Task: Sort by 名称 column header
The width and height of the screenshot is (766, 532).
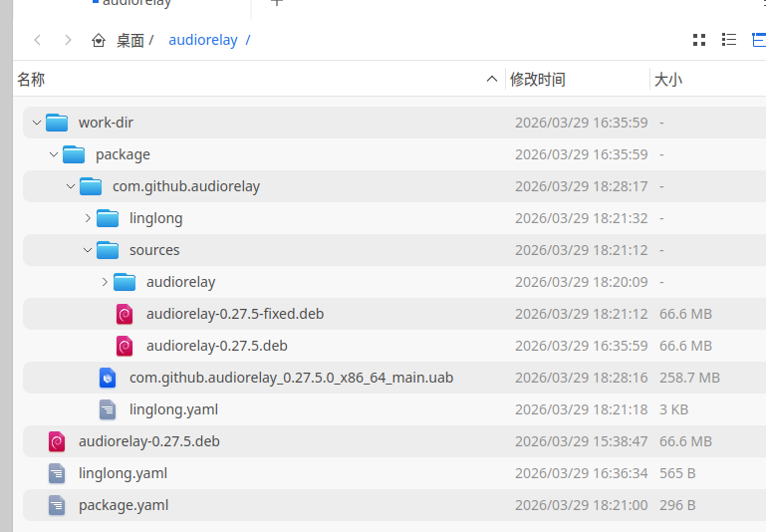Action: tap(259, 79)
